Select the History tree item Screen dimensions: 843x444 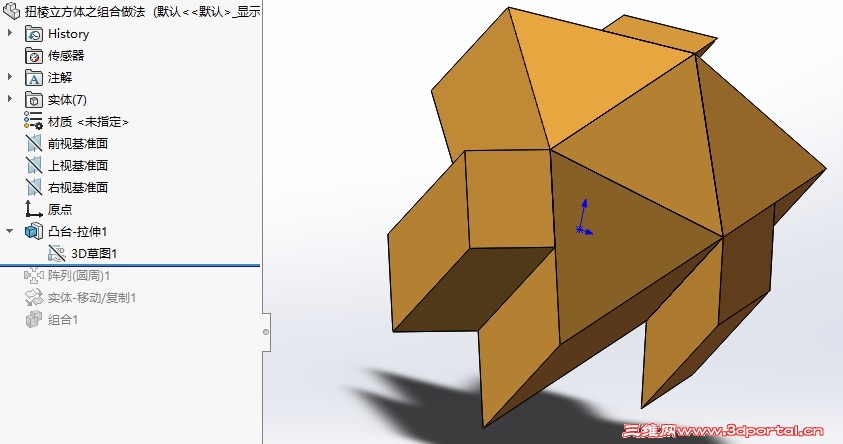pos(68,33)
